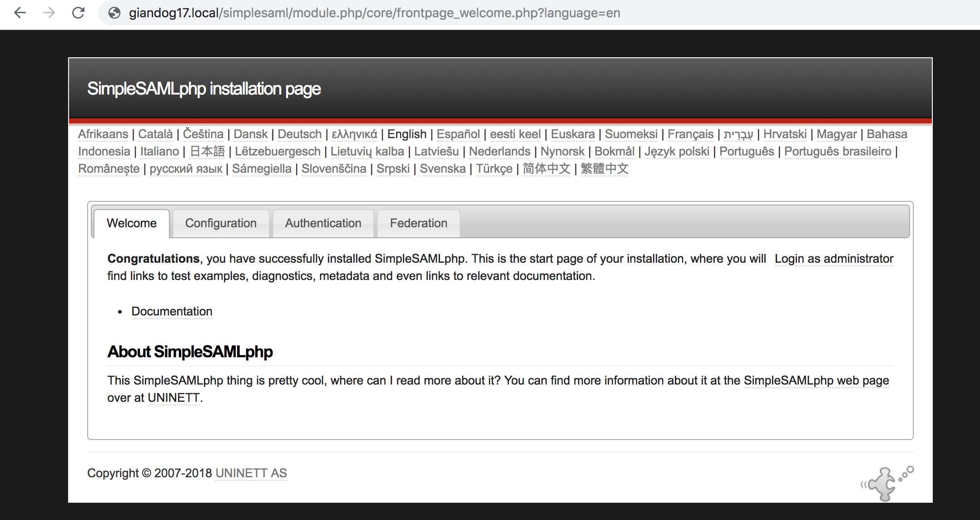Choose the Svenska language link
The height and width of the screenshot is (520, 980).
442,169
